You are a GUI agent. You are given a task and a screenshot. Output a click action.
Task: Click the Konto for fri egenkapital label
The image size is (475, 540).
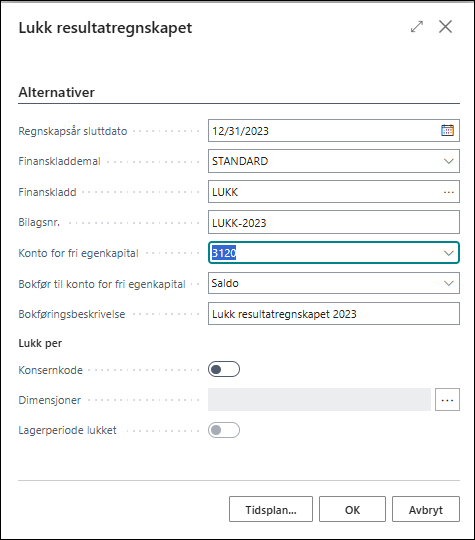click(x=79, y=253)
